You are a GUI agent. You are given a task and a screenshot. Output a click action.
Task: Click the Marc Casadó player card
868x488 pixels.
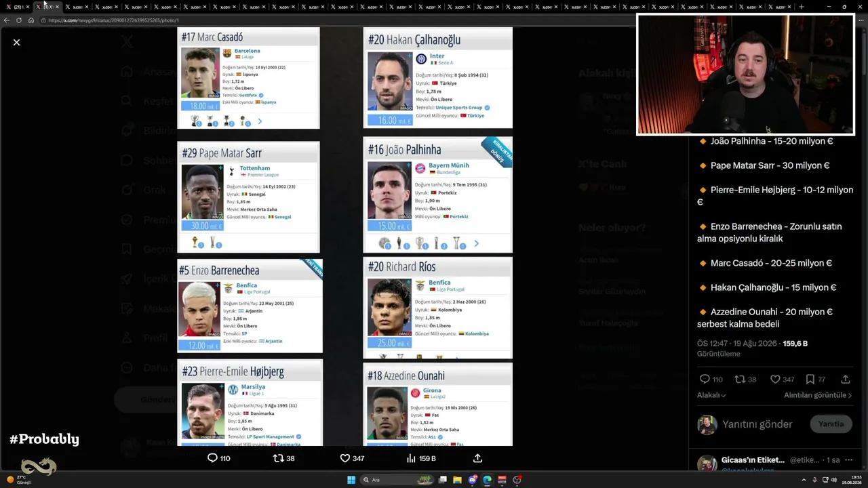[248, 78]
